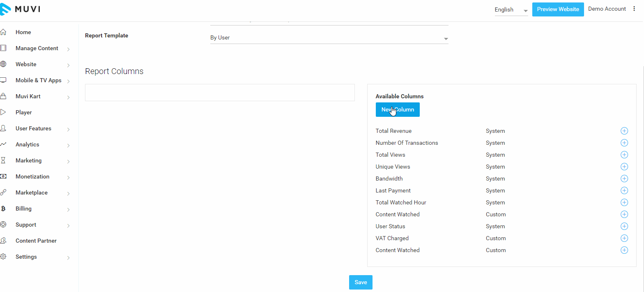Add the Total Watched Hour column
The width and height of the screenshot is (644, 292).
click(x=624, y=202)
